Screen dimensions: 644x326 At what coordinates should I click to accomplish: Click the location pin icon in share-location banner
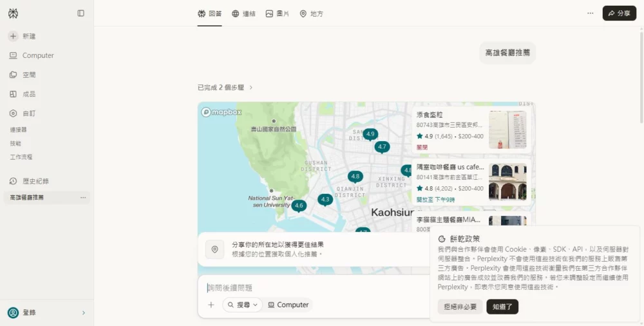click(215, 249)
